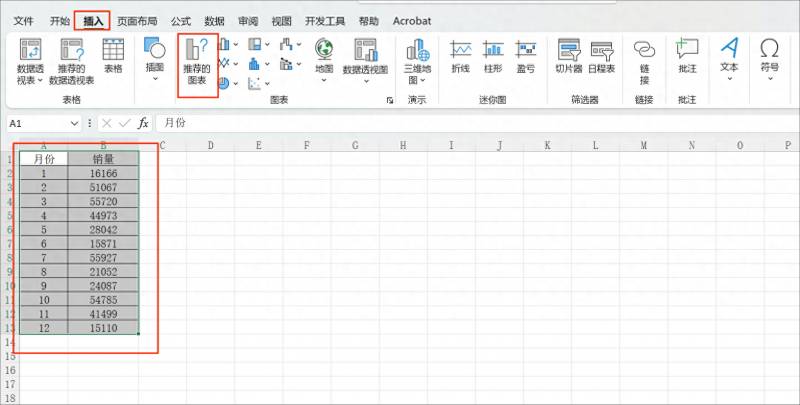This screenshot has height=405, width=800.
Task: Expand the 插图 illustrations dropdown
Action: tap(155, 79)
